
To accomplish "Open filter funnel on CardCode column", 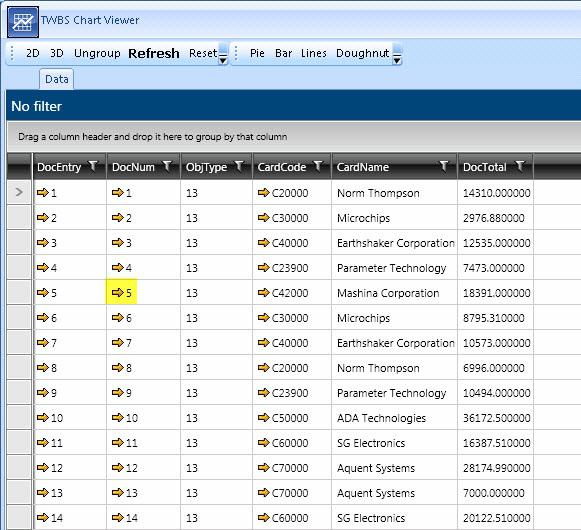I will coord(318,166).
